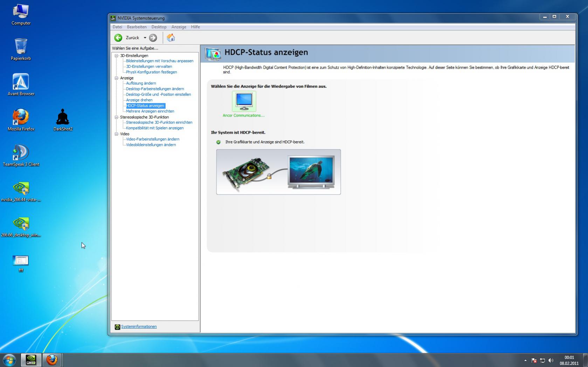Screen dimensions: 588x367
Task: Open the Zurück history dropdown arrow
Action: pos(145,38)
